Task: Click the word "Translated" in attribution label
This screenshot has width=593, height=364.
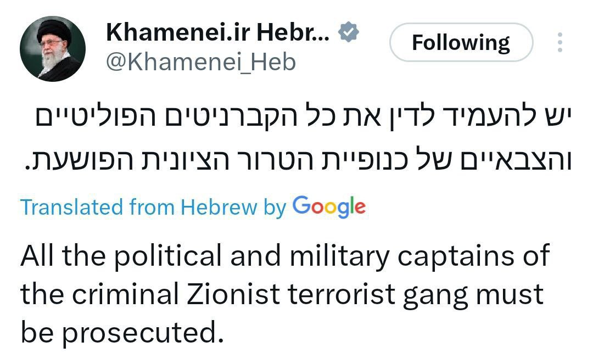Action: [x=71, y=207]
